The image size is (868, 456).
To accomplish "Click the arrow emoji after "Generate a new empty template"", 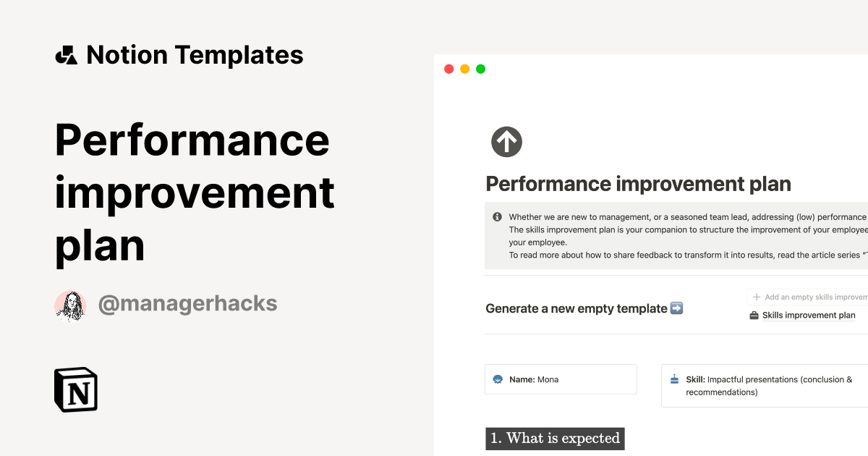I will point(676,308).
